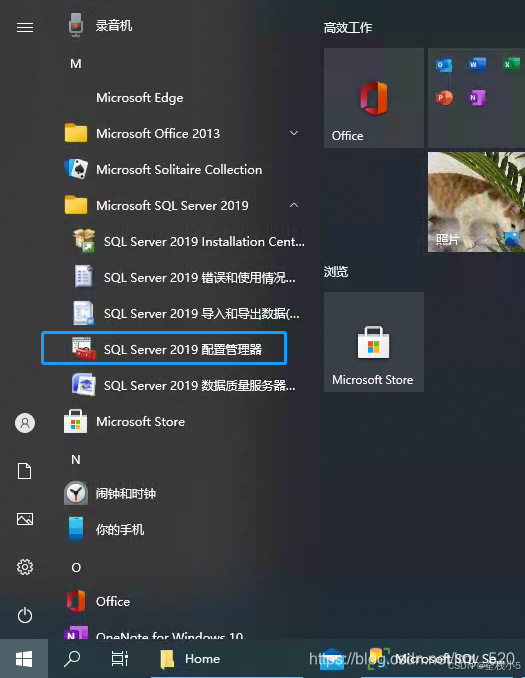Select the 浏览 tile group header
The image size is (525, 678).
[x=336, y=272]
